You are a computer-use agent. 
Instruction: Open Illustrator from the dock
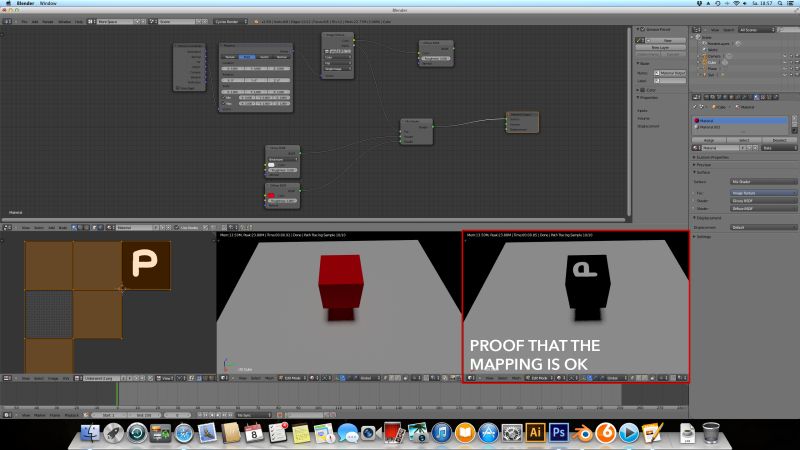click(x=535, y=433)
